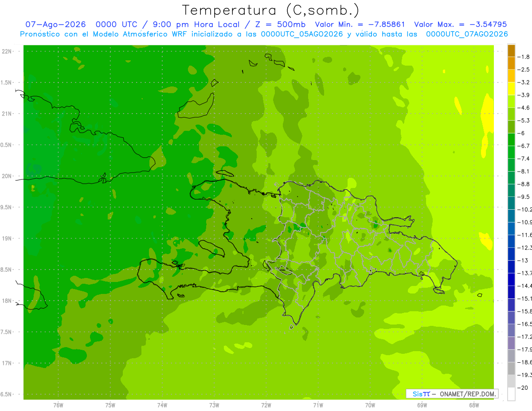Click the '-16.5' colorbar value
532x411 pixels.
pos(524,324)
